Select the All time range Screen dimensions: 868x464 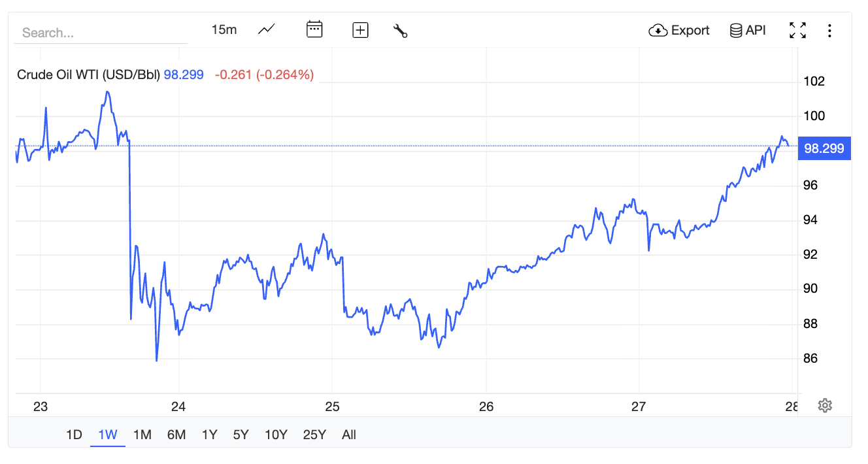coord(349,435)
